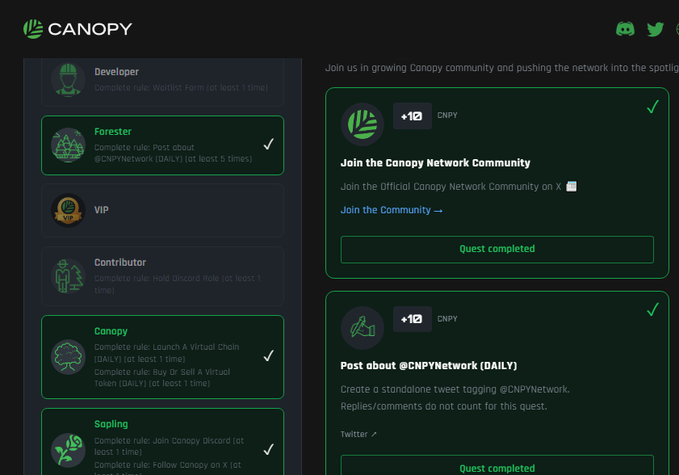Click the Canopy role tree icon

(68, 357)
